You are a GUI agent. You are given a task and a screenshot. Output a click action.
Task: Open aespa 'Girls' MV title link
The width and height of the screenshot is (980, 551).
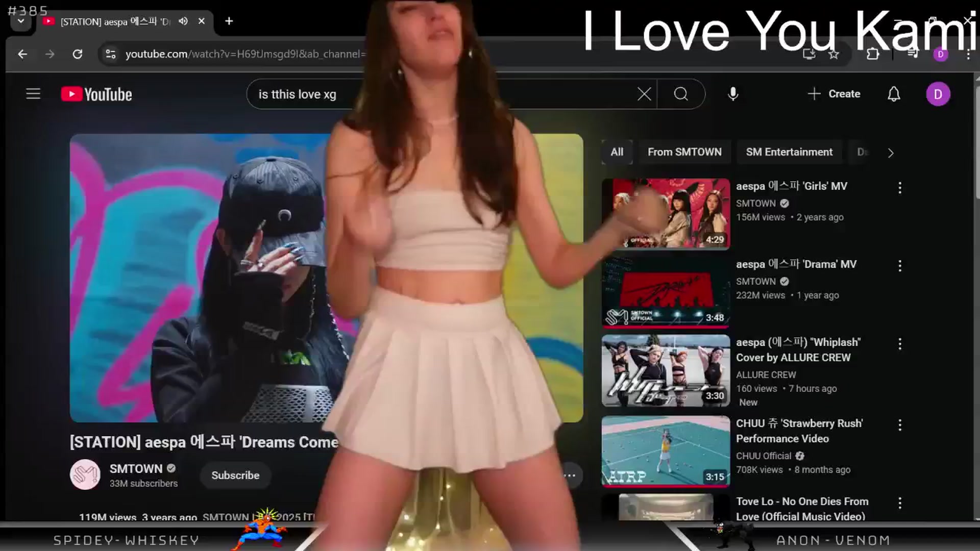tap(791, 186)
